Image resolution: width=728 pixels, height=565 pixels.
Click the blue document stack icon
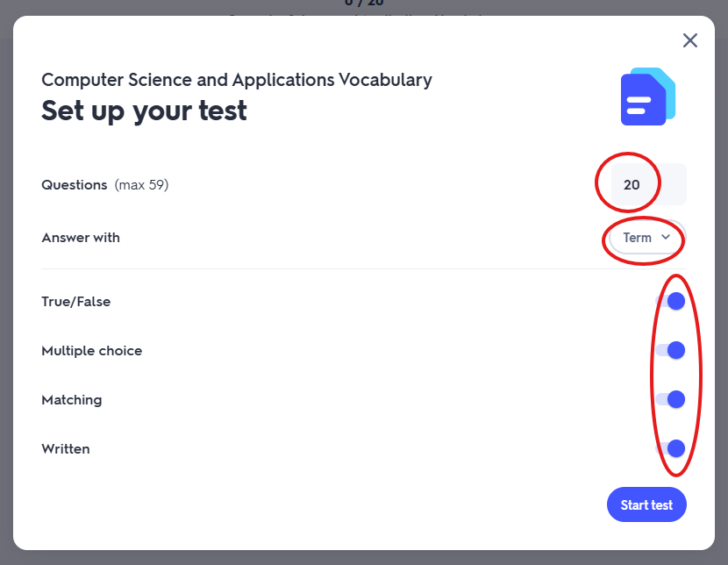pyautogui.click(x=647, y=97)
